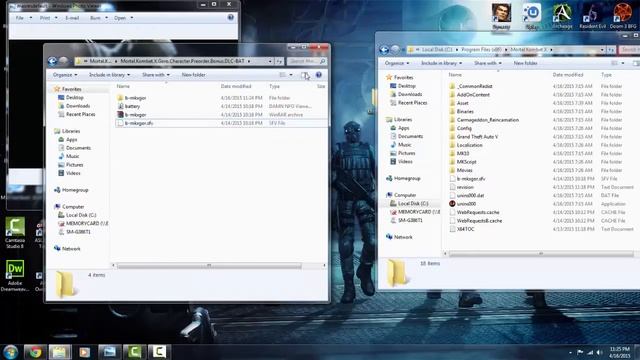
Task: Select Downloads in DLC-BAT sidebar
Action: click(78, 106)
